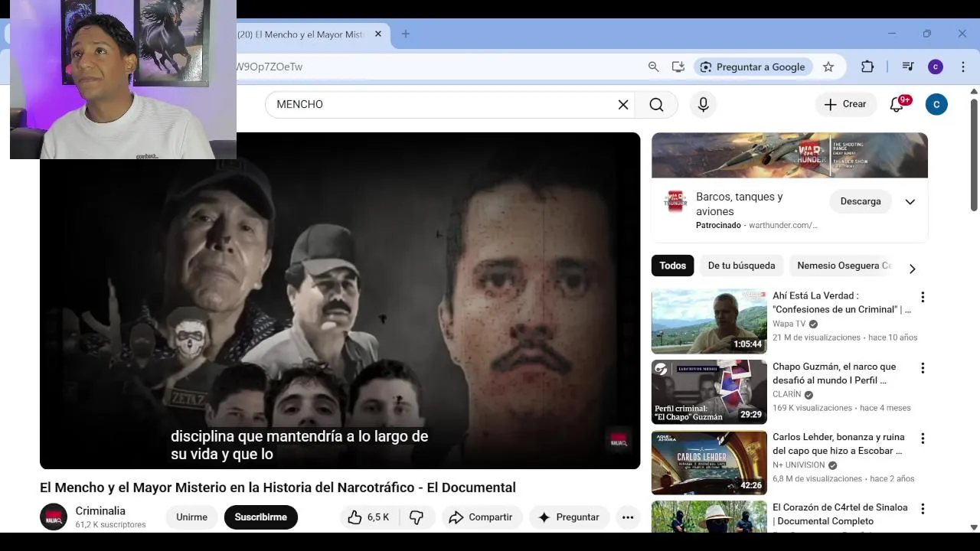Open options menu for El Corazón video
Viewport: 980px width, 551px height.
click(923, 509)
